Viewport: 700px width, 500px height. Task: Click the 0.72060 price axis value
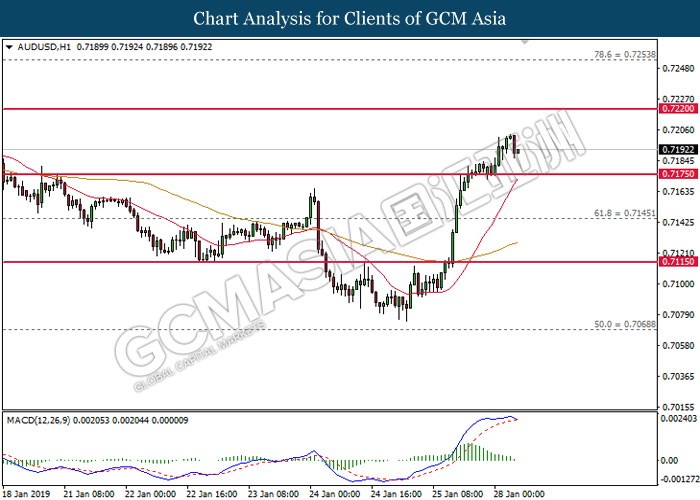[678, 130]
